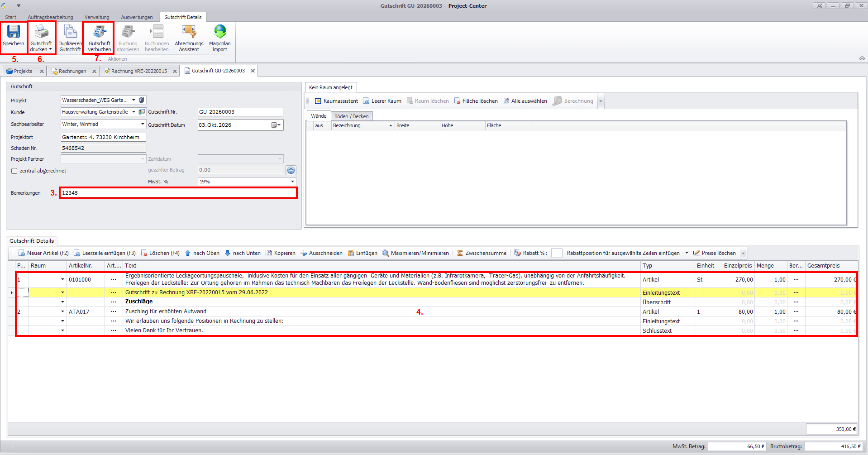
Task: Click Kopieren in details toolbar
Action: (x=280, y=253)
